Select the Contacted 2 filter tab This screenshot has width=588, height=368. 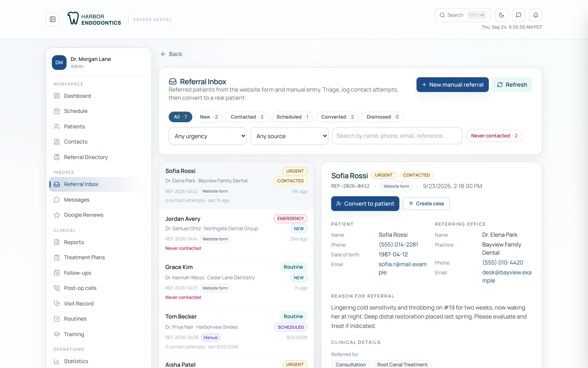247,117
